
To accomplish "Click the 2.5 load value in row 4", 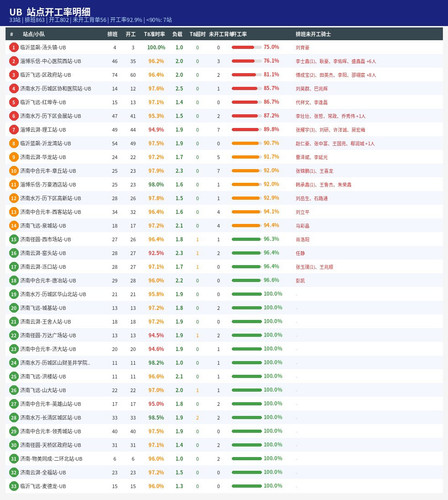I will tap(179, 89).
